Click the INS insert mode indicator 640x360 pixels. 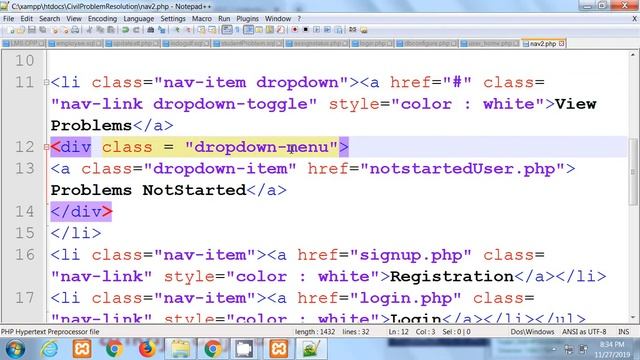click(623, 332)
